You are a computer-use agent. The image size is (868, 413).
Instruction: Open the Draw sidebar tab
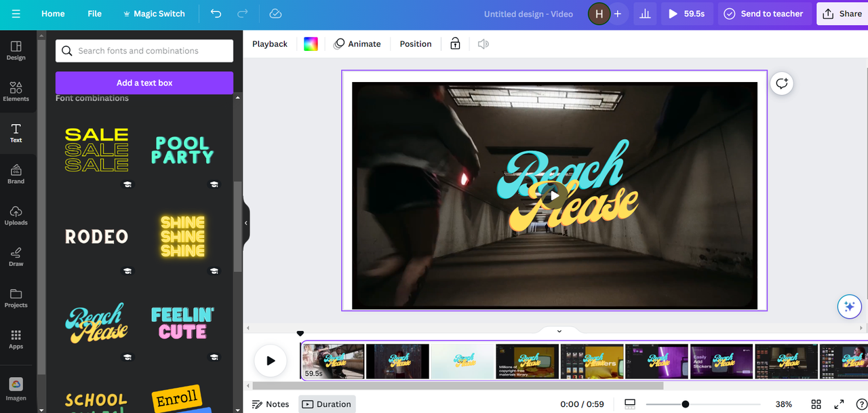click(16, 257)
